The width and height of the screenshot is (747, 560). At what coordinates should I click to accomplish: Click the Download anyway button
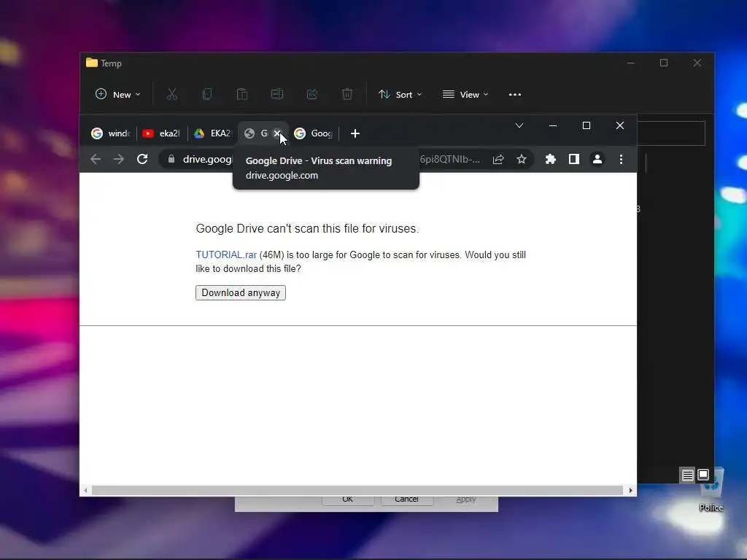(241, 293)
